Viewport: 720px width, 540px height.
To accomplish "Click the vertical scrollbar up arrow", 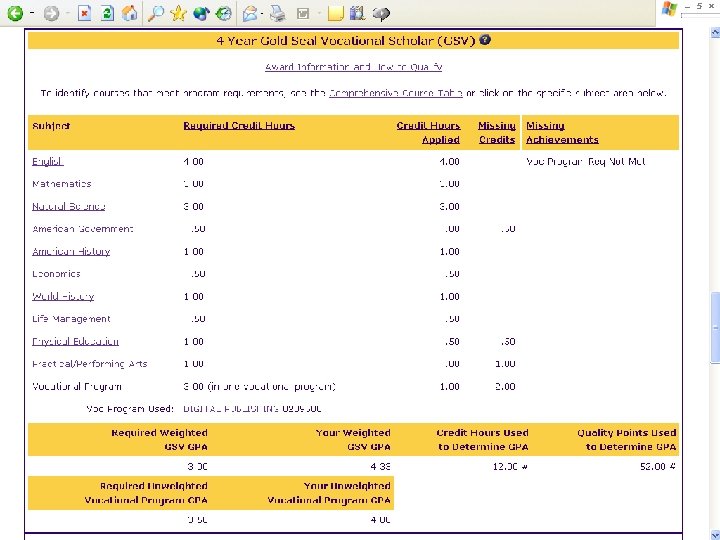I will (715, 33).
